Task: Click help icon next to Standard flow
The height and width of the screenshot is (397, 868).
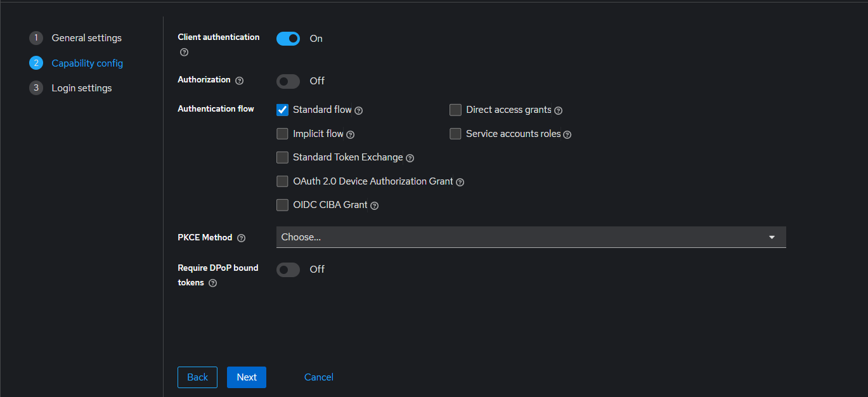Action: (359, 110)
